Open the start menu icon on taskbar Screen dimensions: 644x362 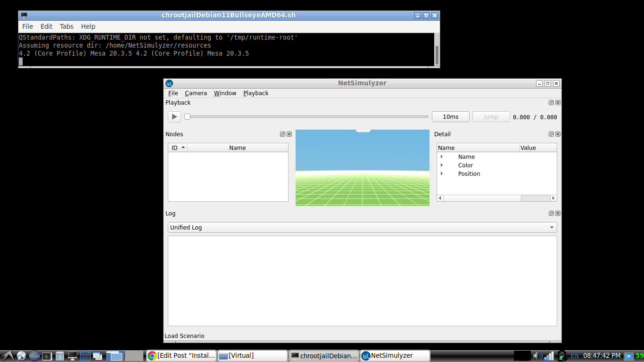[8, 356]
